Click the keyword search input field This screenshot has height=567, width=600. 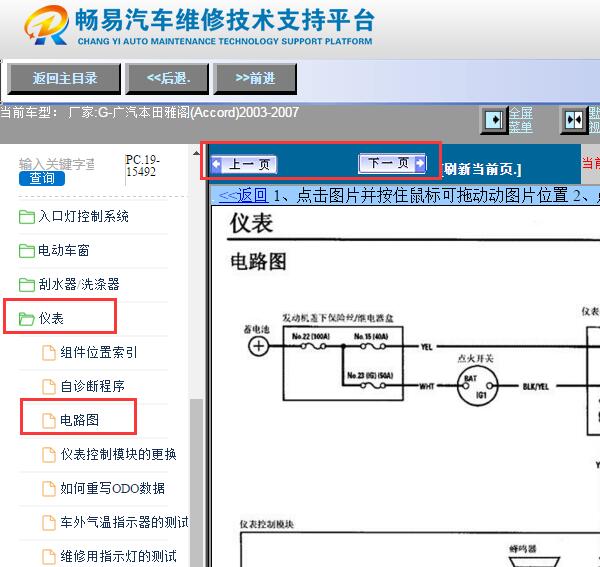(57, 164)
